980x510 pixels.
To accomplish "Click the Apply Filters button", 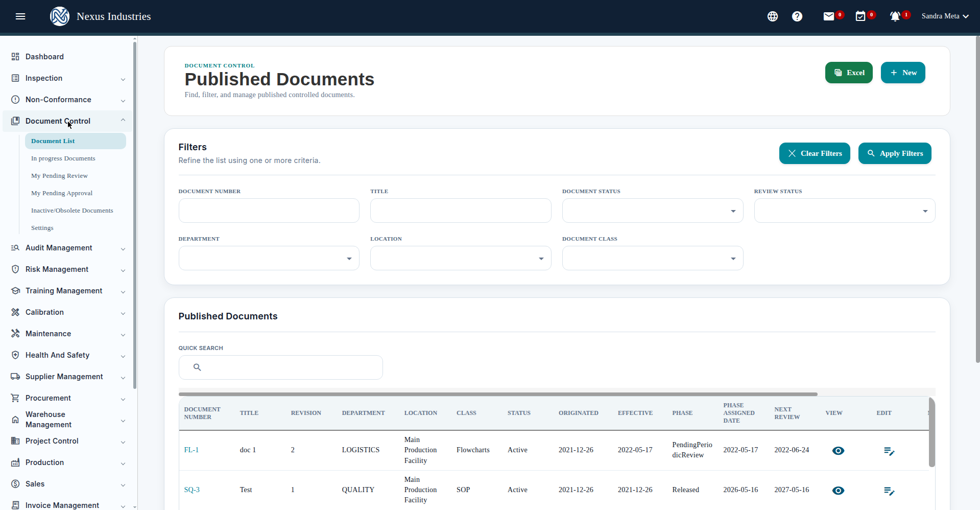I will [x=895, y=153].
